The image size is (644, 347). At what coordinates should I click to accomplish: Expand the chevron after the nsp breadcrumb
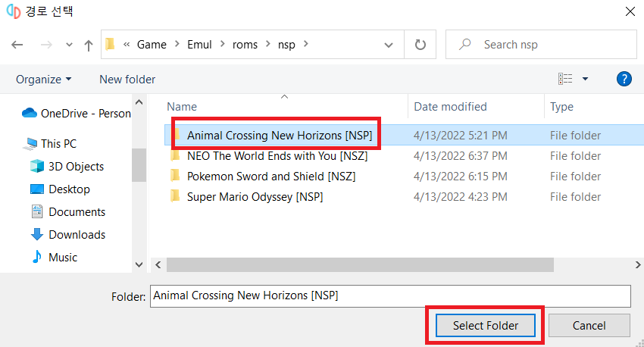click(x=305, y=44)
